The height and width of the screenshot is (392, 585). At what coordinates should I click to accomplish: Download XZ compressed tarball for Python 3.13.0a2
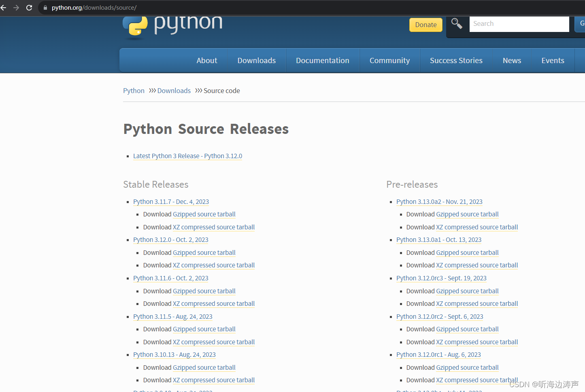477,227
